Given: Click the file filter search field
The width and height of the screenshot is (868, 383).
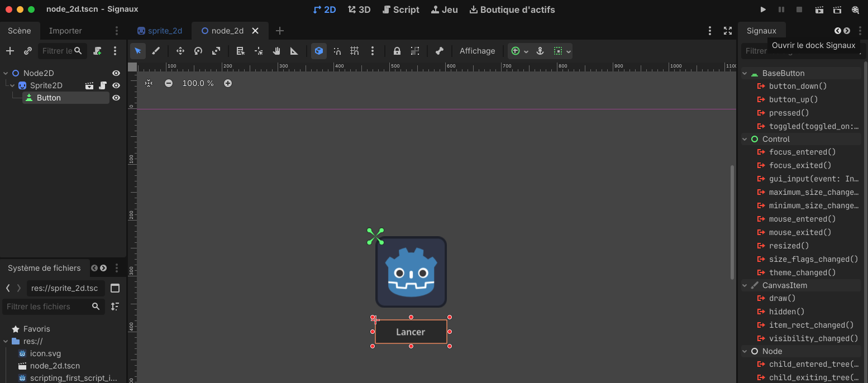Looking at the screenshot, I should coord(54,307).
